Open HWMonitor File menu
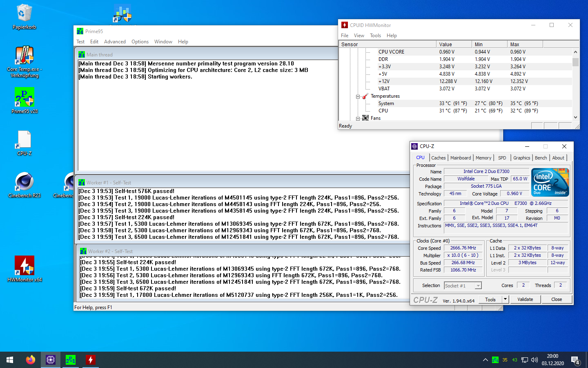Screen dimensions: 588x368 coord(345,36)
